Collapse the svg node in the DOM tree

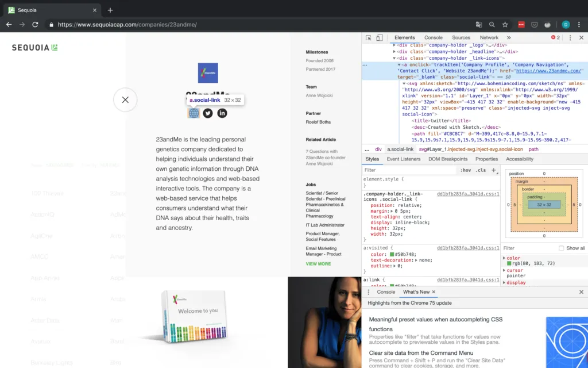pyautogui.click(x=404, y=83)
